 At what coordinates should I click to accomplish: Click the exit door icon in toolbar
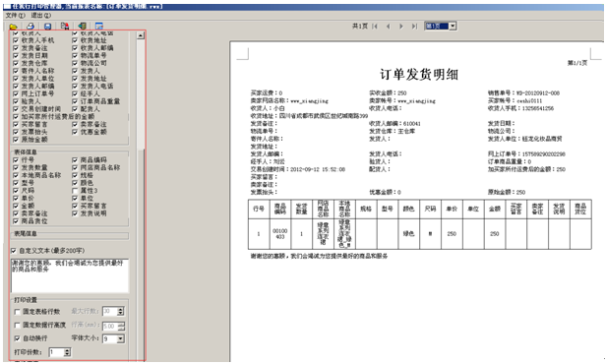(x=82, y=26)
